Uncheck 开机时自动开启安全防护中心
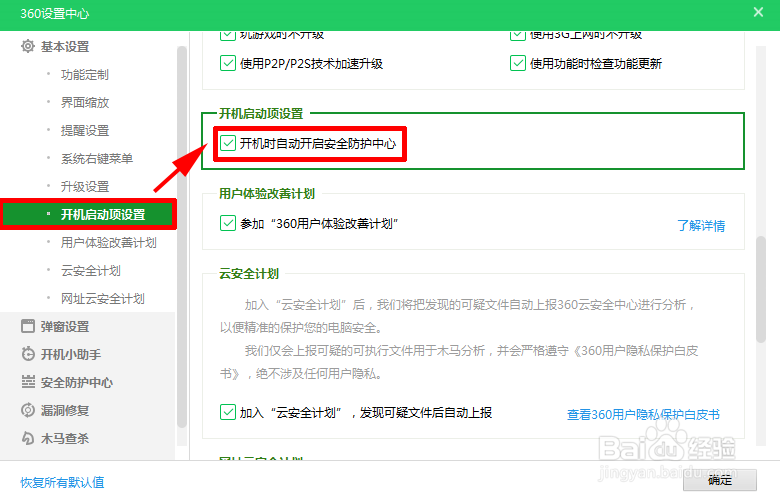Screen dimensions: 780x500 227,143
